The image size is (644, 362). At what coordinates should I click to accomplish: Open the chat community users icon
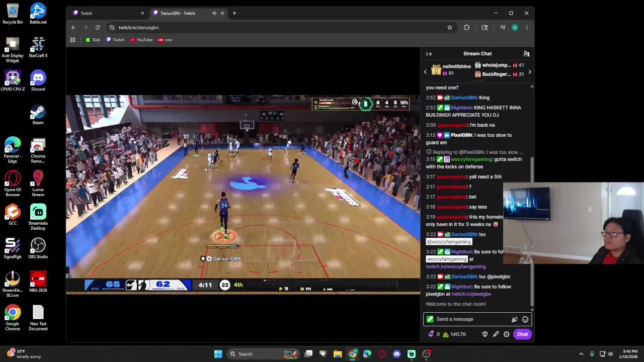(x=526, y=54)
